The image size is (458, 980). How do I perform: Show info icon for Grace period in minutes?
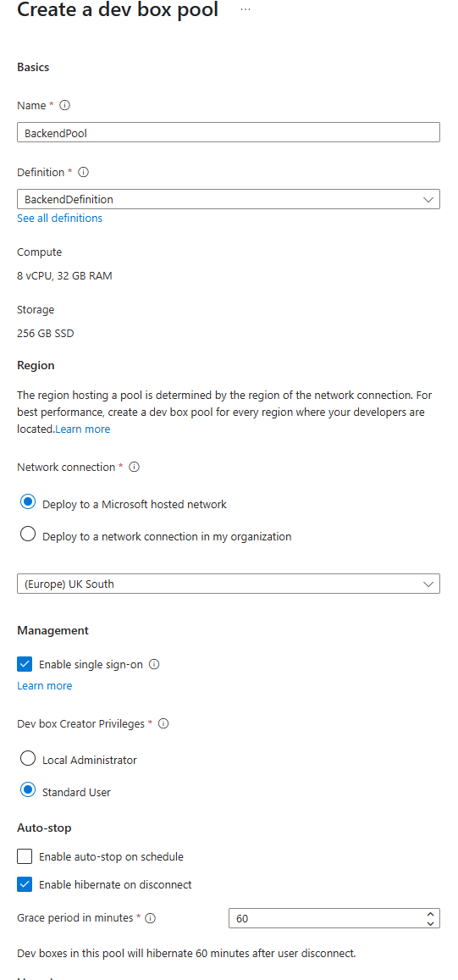(150, 918)
